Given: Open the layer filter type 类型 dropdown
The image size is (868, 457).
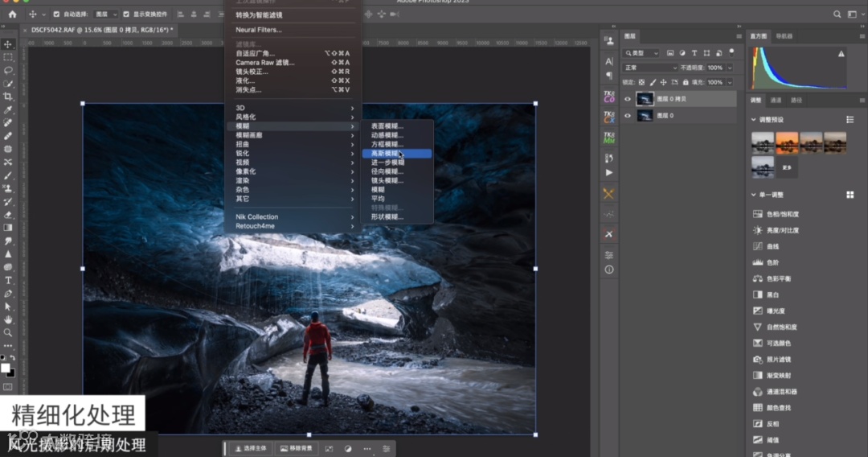Looking at the screenshot, I should pos(641,53).
